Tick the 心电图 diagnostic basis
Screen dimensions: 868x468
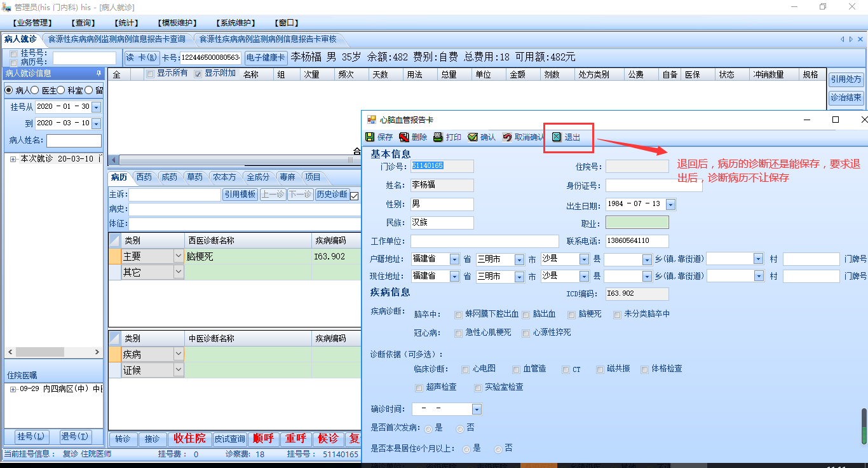click(466, 369)
